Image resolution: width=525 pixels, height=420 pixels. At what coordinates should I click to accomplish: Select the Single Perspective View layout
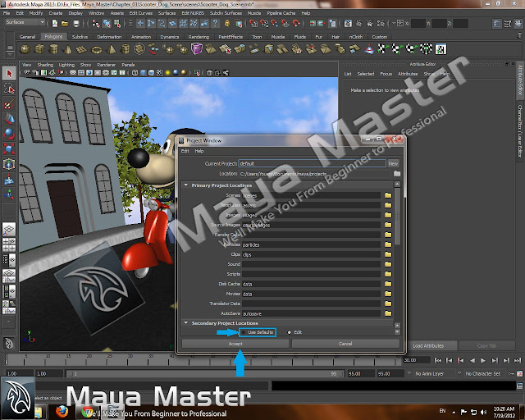click(x=9, y=230)
